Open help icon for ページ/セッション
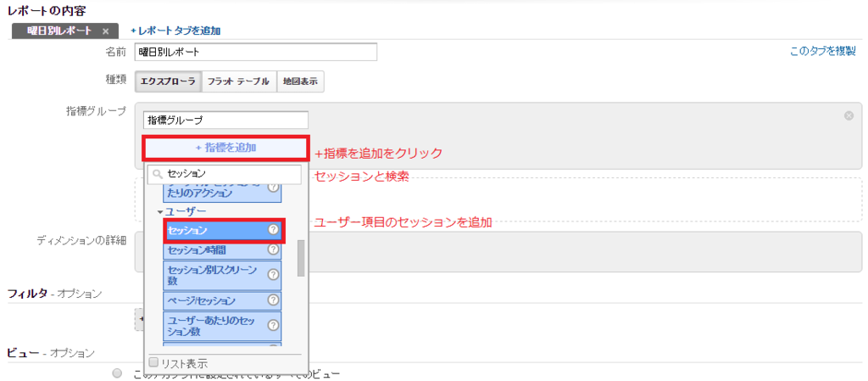Screen dimensions: 868x381 (x=273, y=300)
